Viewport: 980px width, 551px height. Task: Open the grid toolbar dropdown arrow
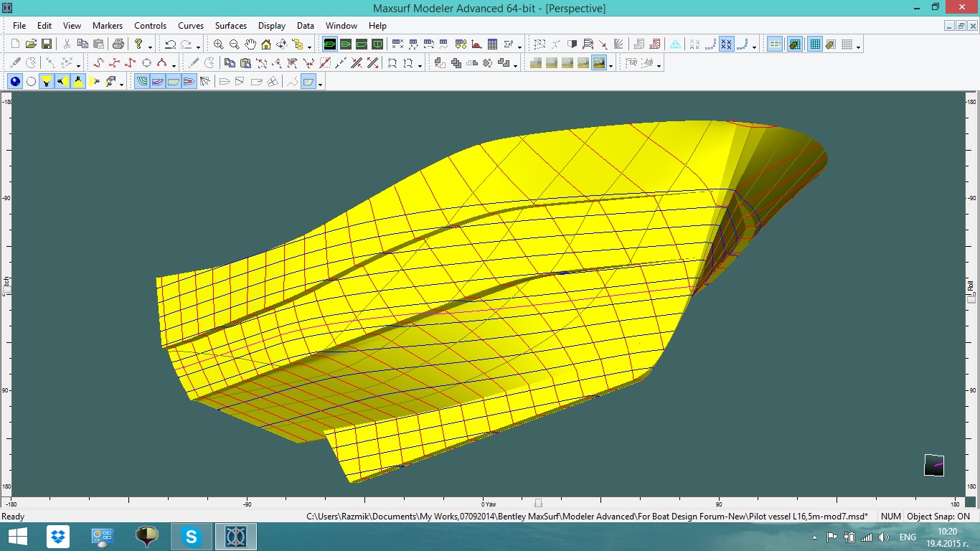click(857, 47)
